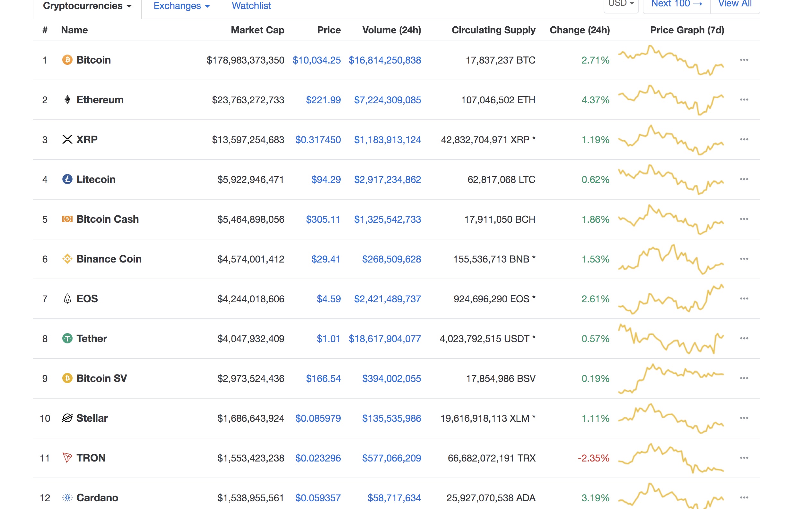Click Bitcoin price $10,034.25

(x=317, y=60)
